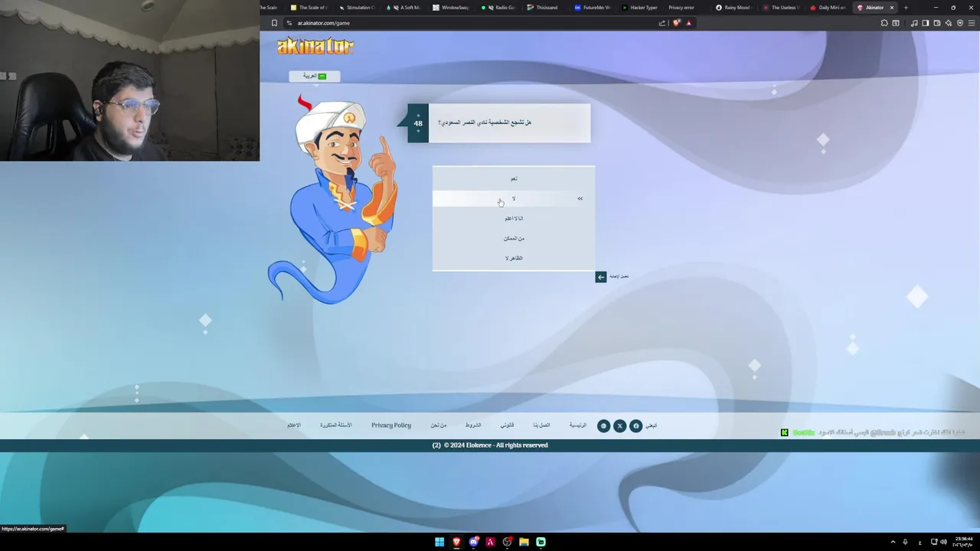Open the taskbar clock showing 23:56:44
The image size is (980, 551).
(962, 542)
